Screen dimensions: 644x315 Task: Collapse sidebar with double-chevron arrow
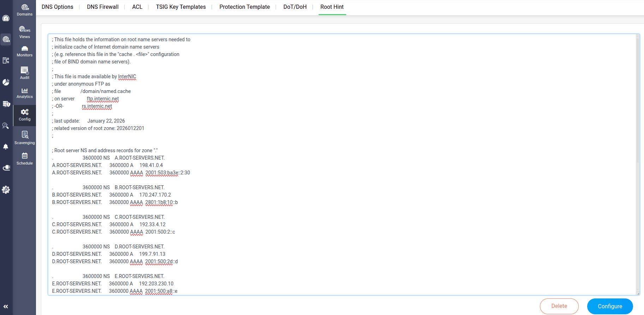coord(6,307)
